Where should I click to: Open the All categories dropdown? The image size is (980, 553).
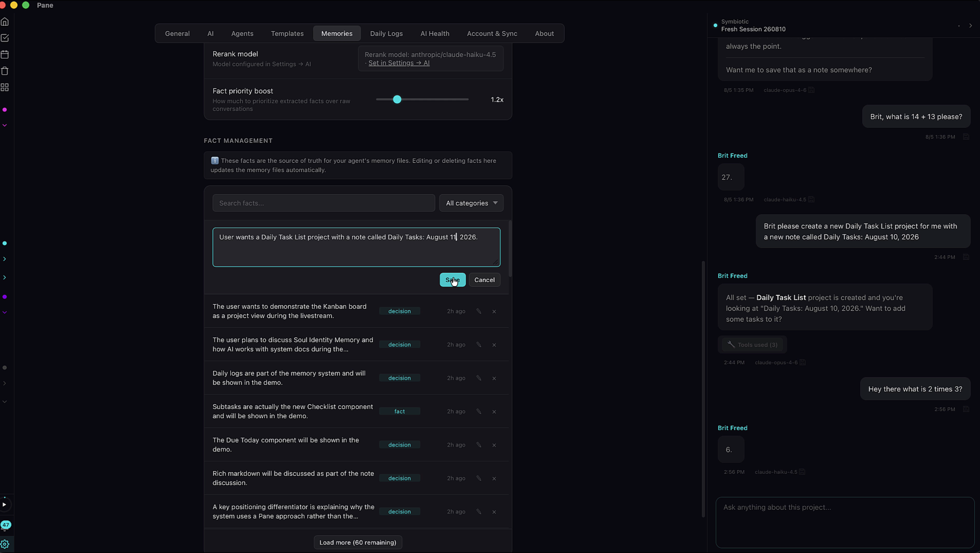[471, 203]
